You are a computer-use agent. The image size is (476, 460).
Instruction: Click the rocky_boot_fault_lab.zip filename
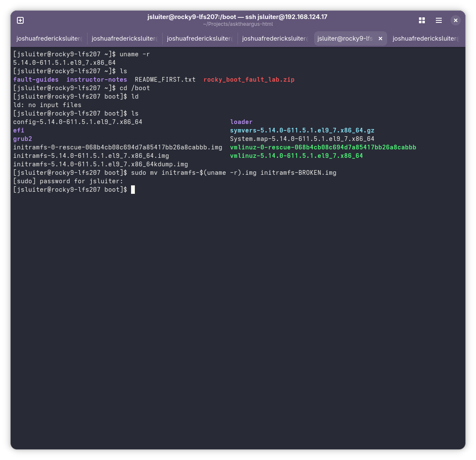[249, 80]
